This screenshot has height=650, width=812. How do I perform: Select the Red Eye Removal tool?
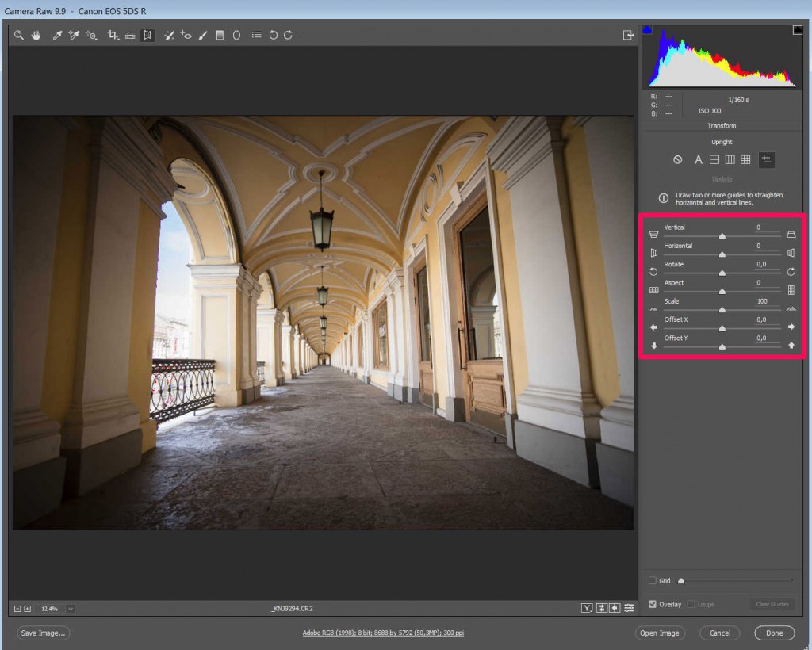(186, 36)
